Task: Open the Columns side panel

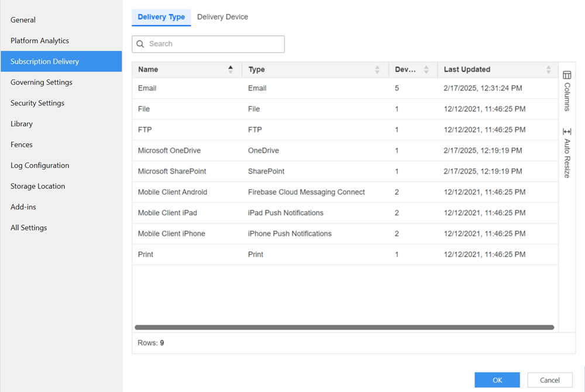Action: click(x=567, y=91)
